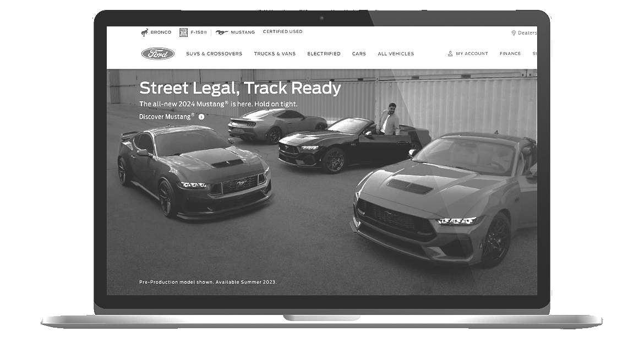Open the Cars menu

click(x=359, y=54)
